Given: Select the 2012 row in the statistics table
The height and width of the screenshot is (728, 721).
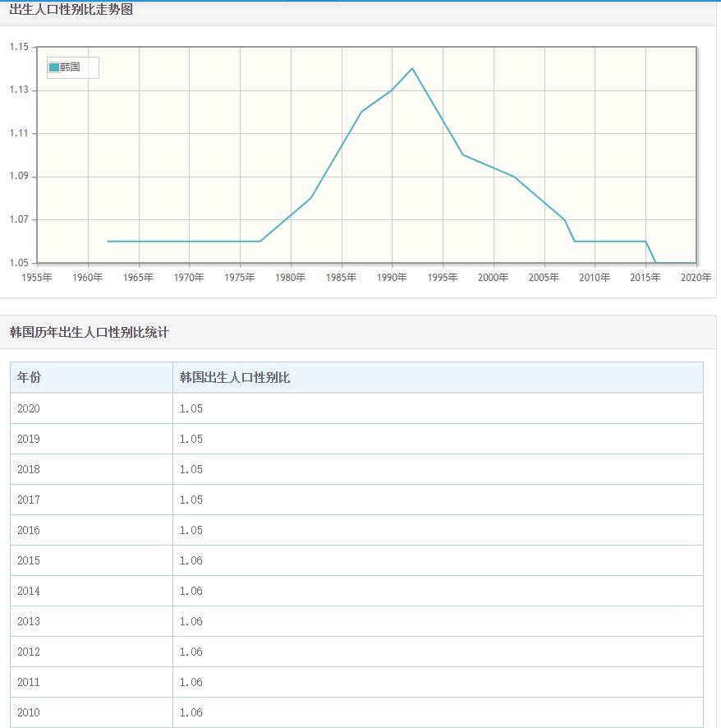Looking at the screenshot, I should click(27, 652).
